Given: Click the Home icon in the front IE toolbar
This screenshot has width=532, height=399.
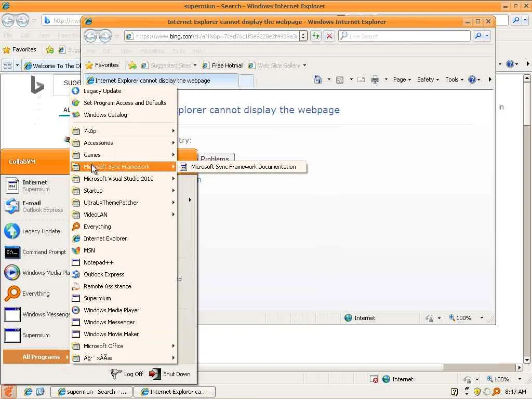Looking at the screenshot, I should (317, 79).
